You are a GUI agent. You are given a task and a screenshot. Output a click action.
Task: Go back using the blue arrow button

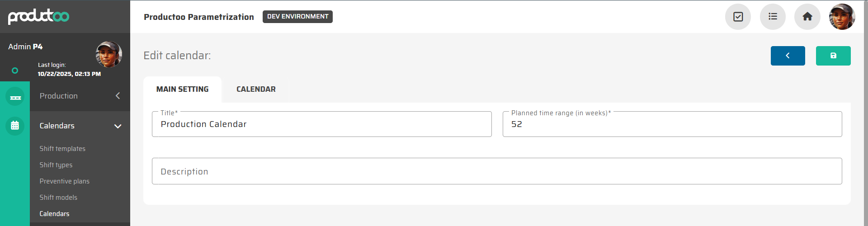(788, 56)
